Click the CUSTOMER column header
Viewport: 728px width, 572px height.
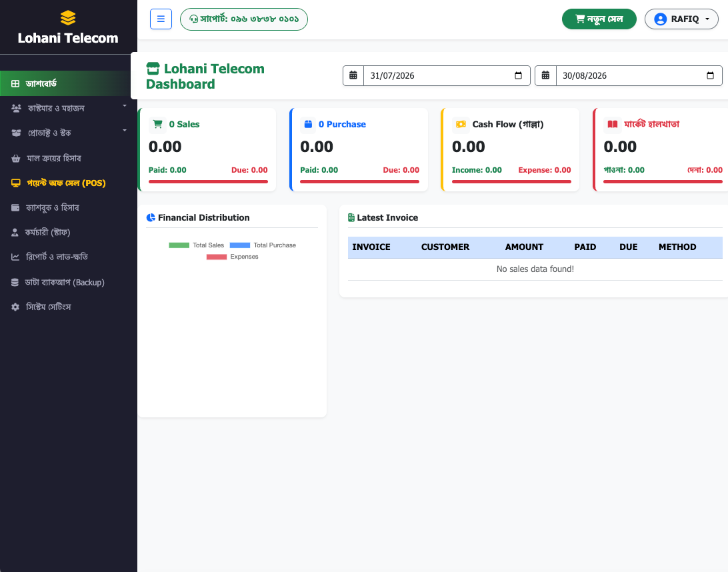445,247
